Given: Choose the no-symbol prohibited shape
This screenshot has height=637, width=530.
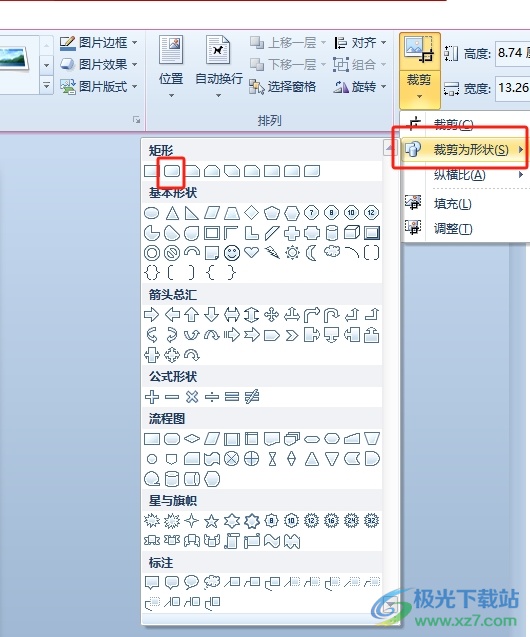Looking at the screenshot, I should (x=172, y=253).
